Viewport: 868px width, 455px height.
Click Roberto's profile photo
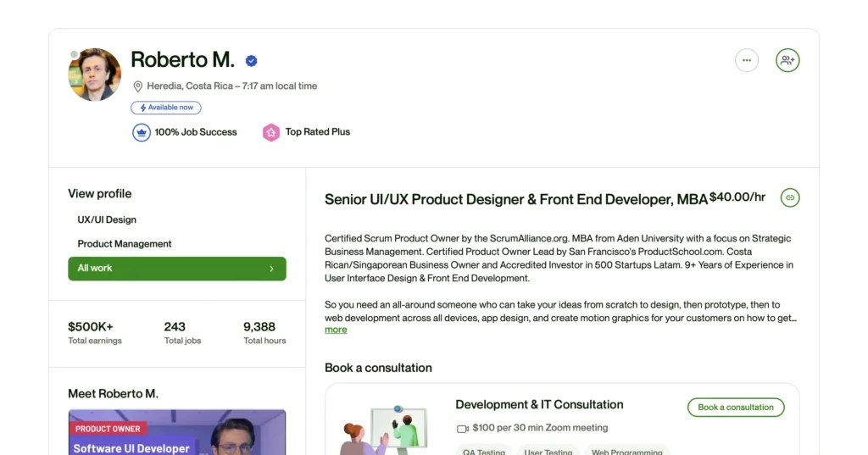click(94, 75)
